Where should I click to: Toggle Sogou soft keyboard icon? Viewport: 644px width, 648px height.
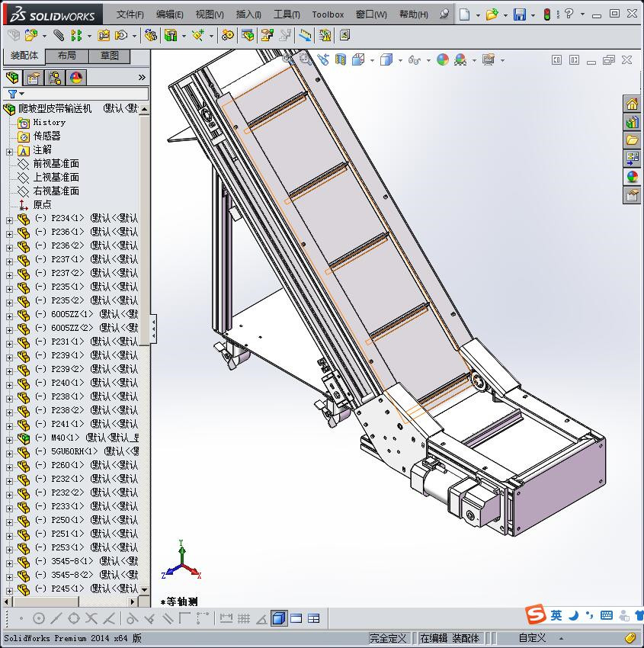(607, 615)
